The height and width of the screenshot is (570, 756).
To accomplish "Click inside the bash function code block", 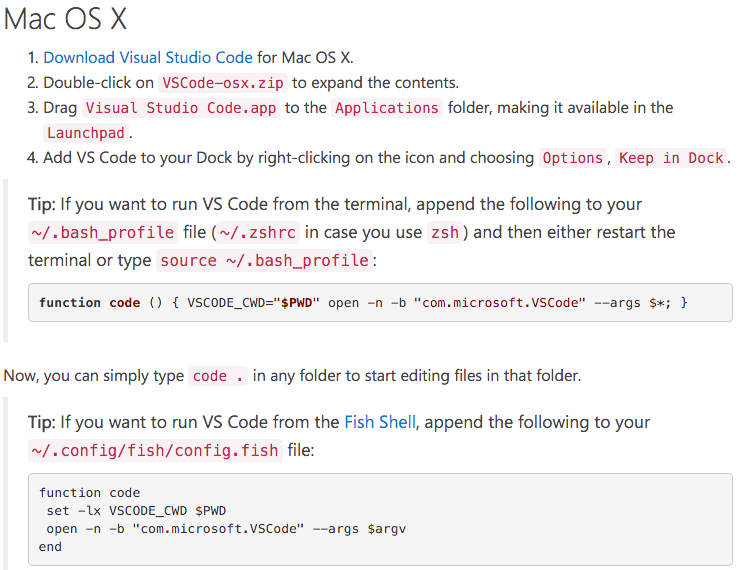I will tap(380, 302).
